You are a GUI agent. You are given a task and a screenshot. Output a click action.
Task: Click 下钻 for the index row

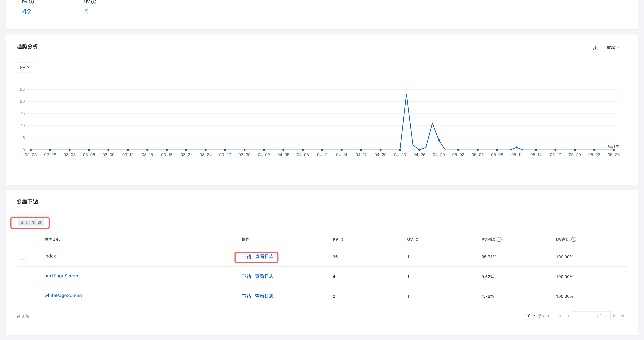(246, 257)
